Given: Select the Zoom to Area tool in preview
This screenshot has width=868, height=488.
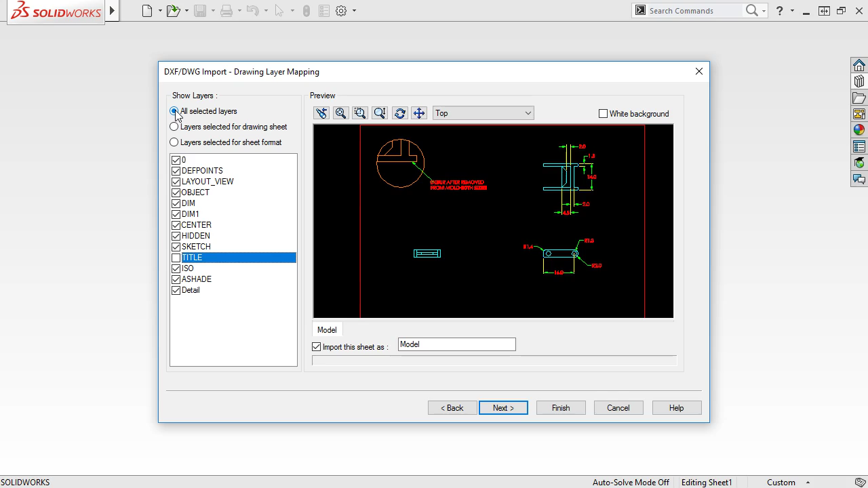Looking at the screenshot, I should click(360, 113).
